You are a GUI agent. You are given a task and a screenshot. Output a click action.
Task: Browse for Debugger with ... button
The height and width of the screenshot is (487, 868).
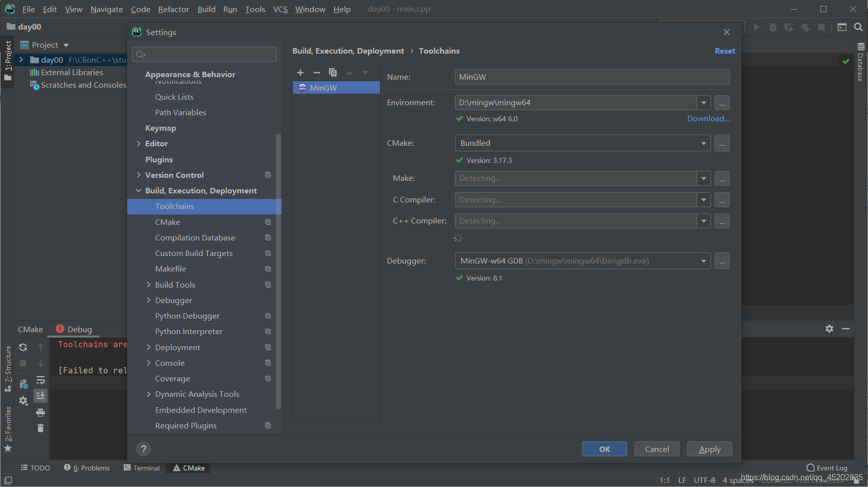(x=722, y=261)
